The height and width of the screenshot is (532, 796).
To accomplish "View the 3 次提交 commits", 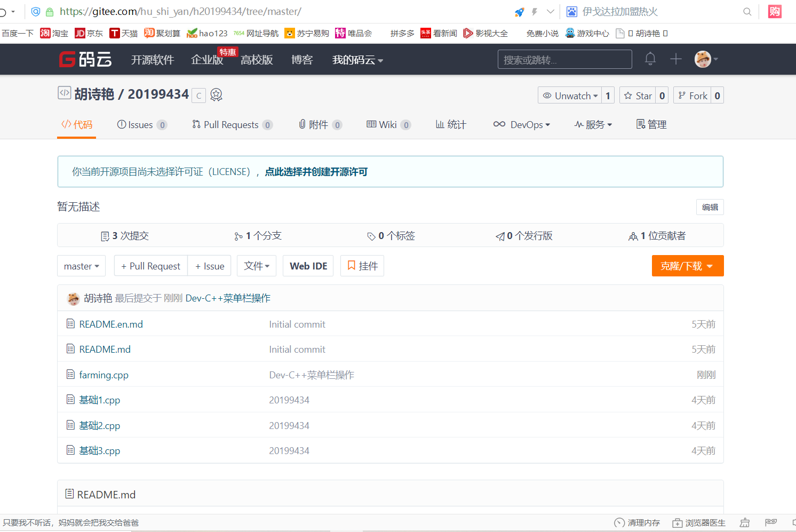I will coord(125,236).
